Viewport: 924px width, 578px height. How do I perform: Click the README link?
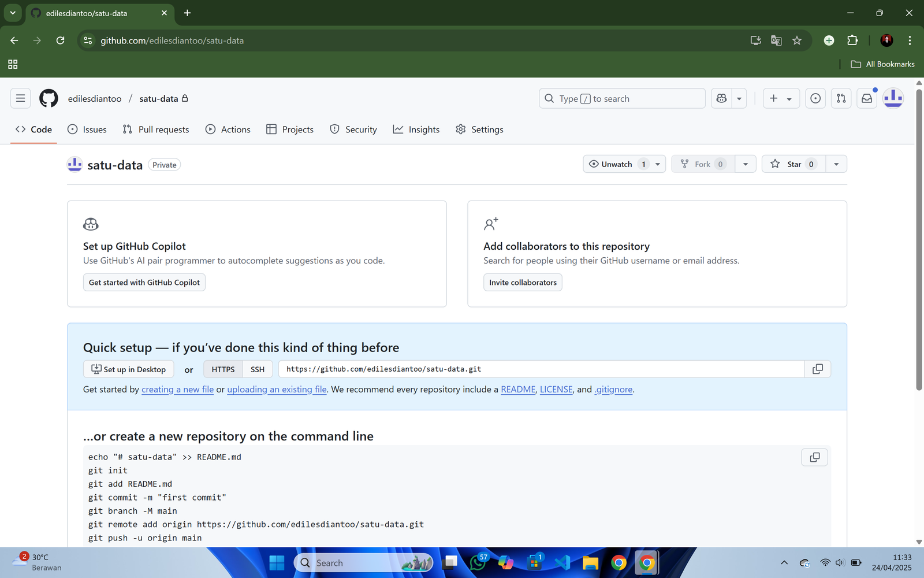coord(518,390)
